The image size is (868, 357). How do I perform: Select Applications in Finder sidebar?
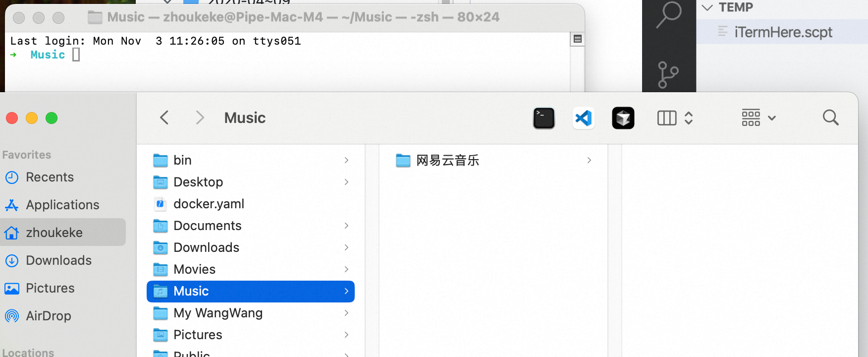point(62,205)
